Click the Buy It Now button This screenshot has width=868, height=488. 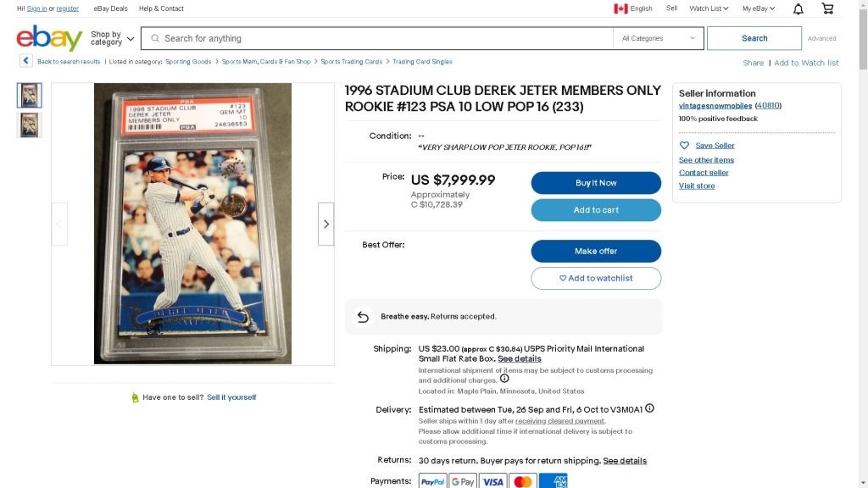pyautogui.click(x=596, y=183)
